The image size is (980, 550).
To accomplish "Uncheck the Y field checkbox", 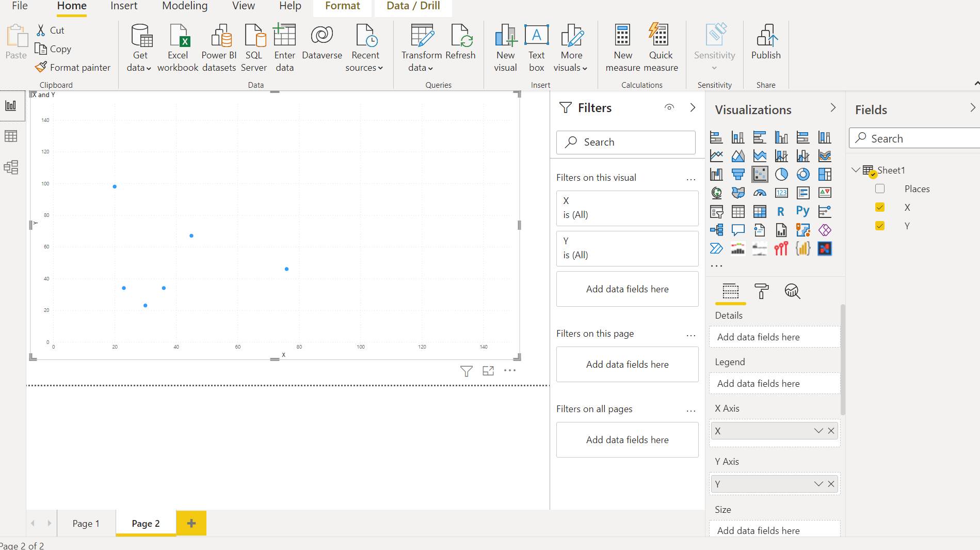I will (x=880, y=226).
